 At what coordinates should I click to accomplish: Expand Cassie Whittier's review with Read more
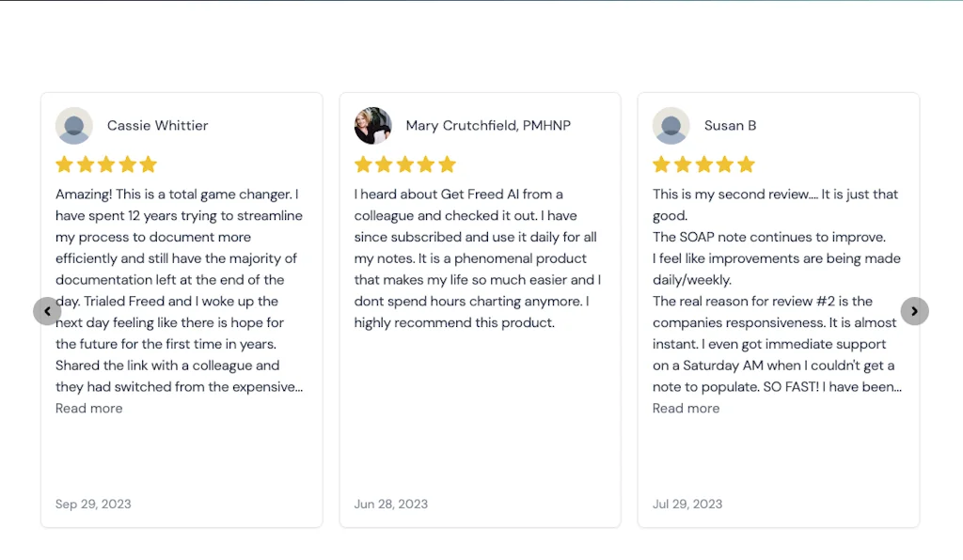coord(88,408)
